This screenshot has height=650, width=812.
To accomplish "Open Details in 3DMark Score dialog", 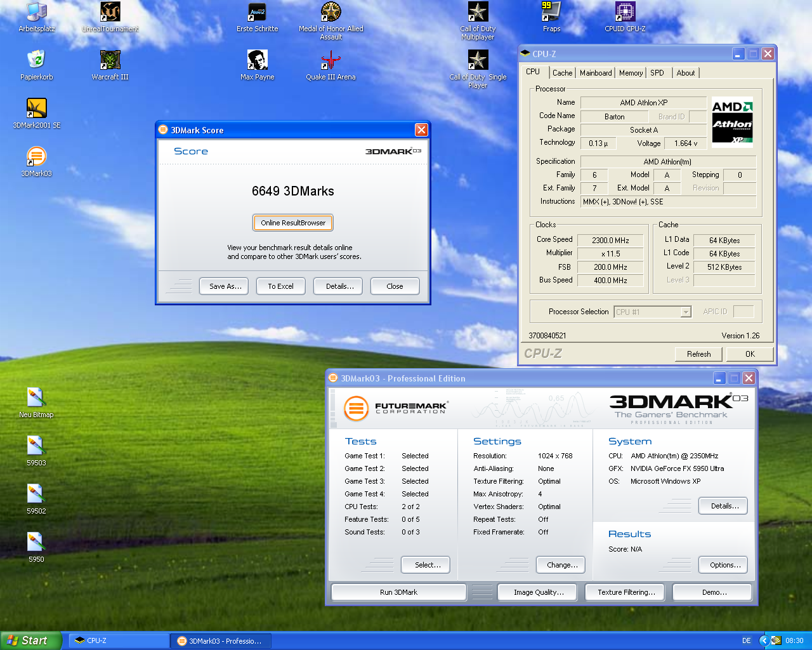I will tap(339, 286).
